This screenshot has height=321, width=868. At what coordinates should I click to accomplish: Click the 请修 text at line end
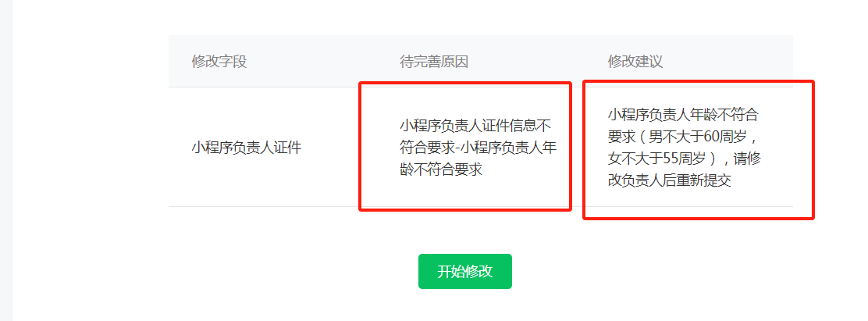(747, 159)
